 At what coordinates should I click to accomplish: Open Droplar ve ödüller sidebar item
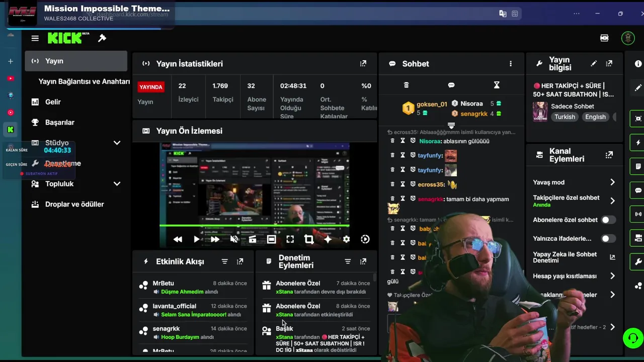76,204
